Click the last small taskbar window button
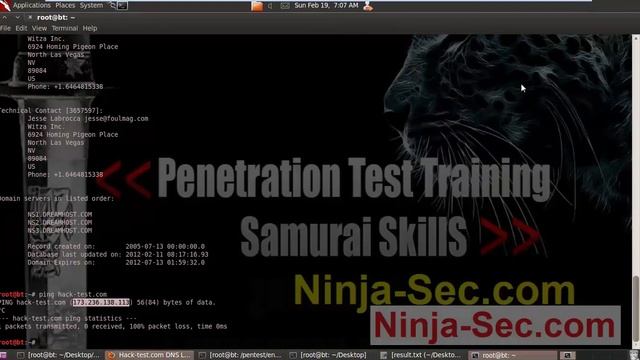 (x=567, y=355)
